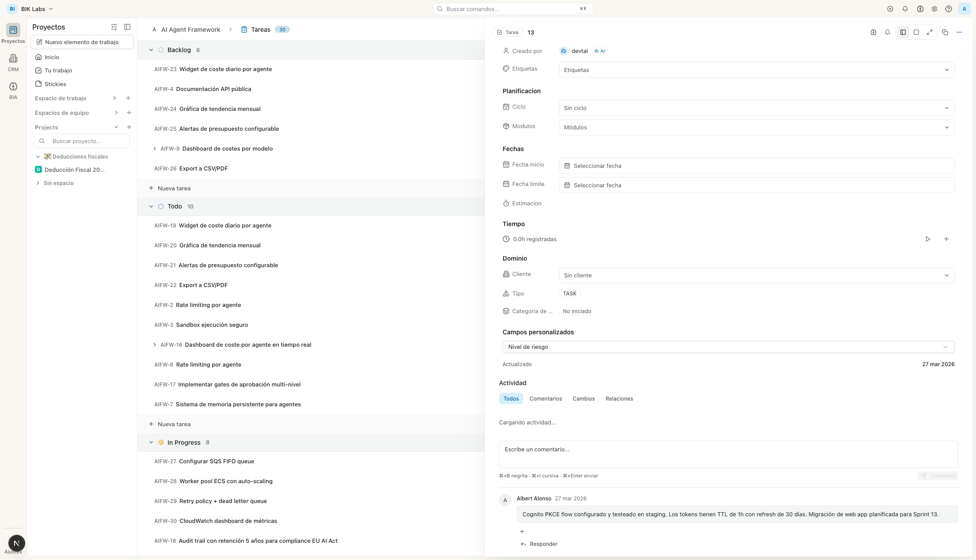Open the Ciclo dropdown

[756, 108]
